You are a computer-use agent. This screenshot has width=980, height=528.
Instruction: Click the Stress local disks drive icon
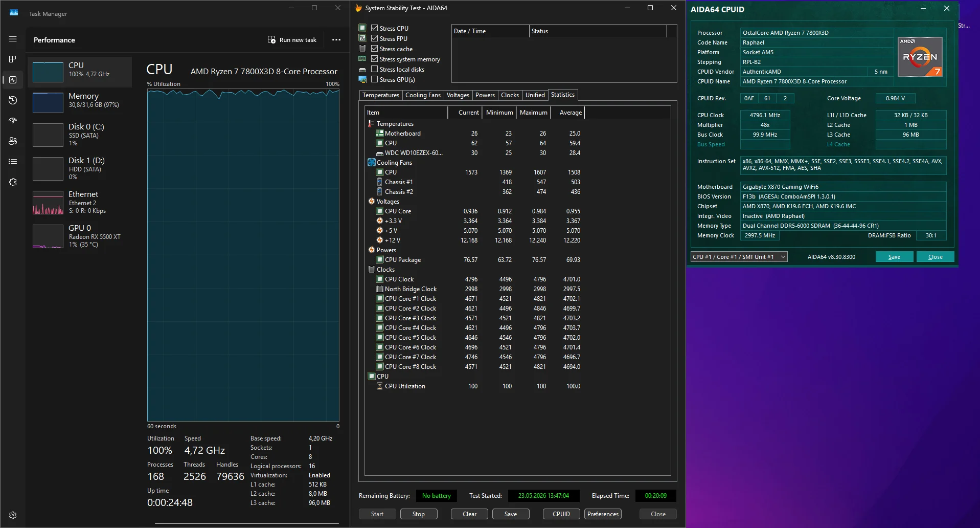(x=362, y=70)
